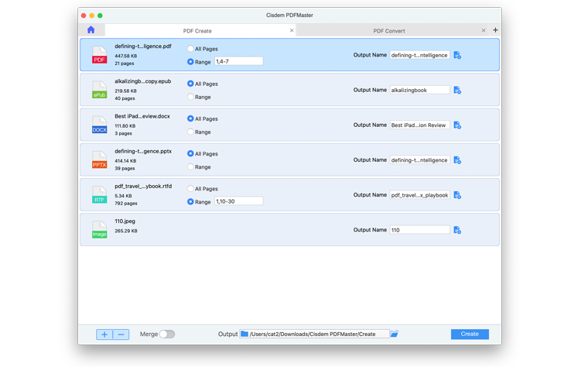
Task: Select the pdf_travel_...ybook.rtfd file name
Action: (x=143, y=186)
